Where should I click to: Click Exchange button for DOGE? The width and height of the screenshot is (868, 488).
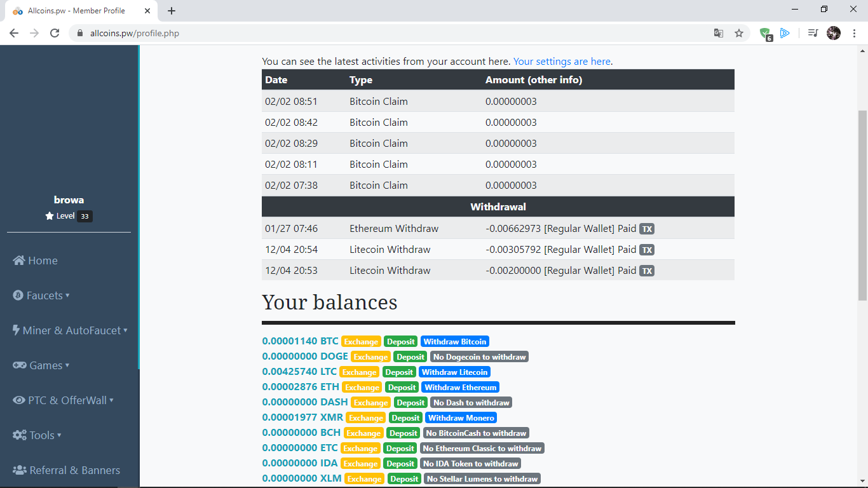click(370, 357)
